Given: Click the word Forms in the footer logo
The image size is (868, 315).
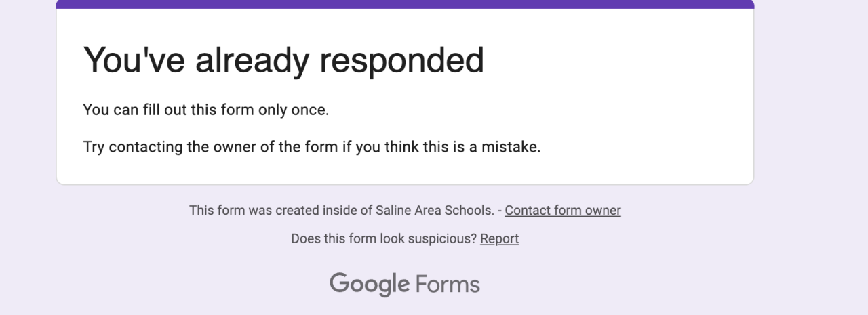Looking at the screenshot, I should point(447,283).
